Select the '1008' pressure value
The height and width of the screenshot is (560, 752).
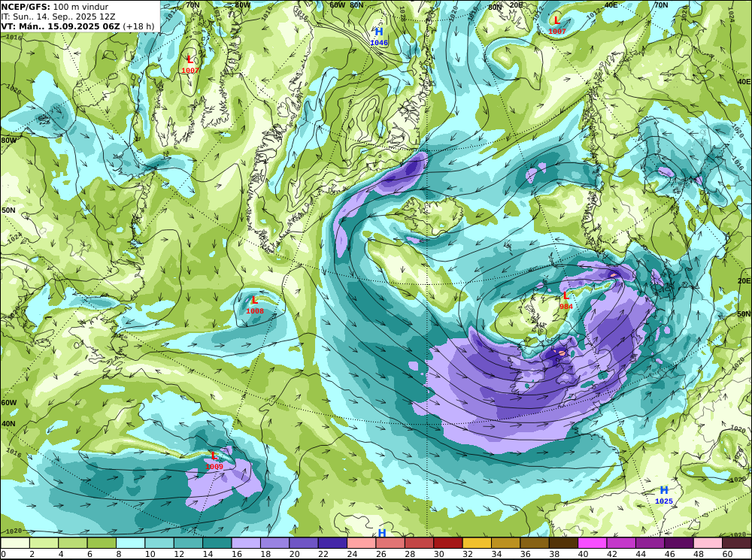pos(255,310)
